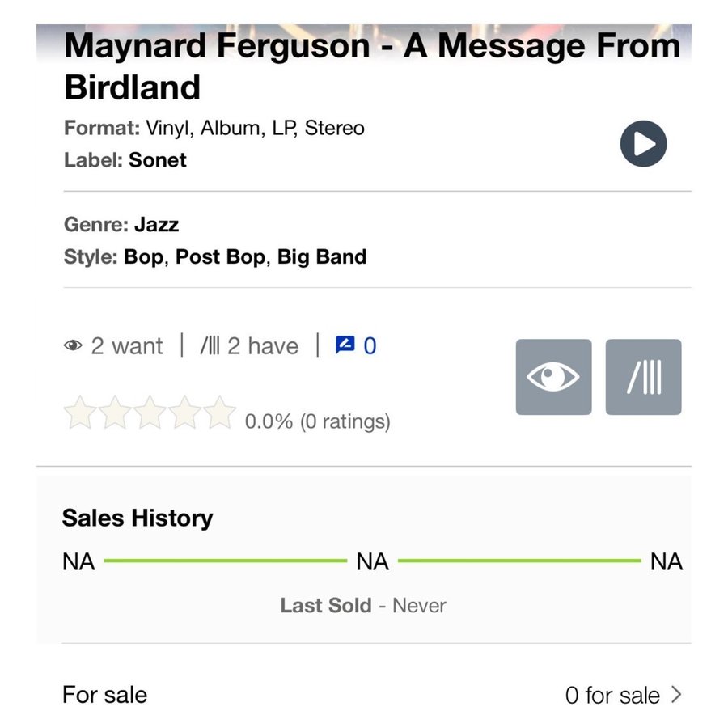The height and width of the screenshot is (728, 728).
Task: Open the For sale row label
Action: pyautogui.click(x=104, y=695)
